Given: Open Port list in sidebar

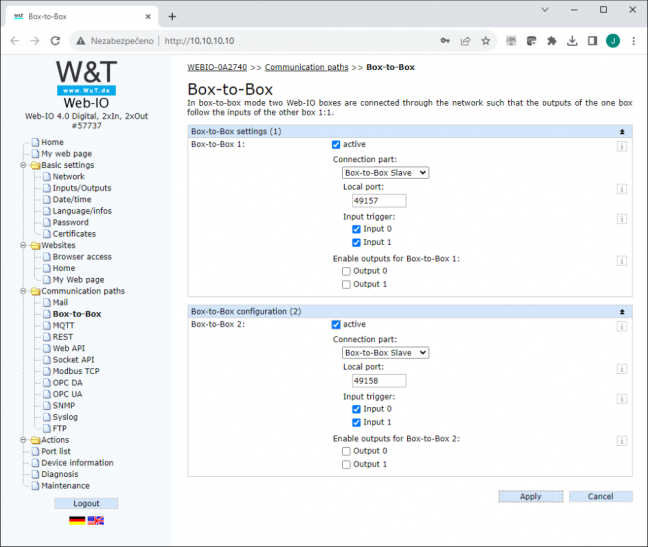Looking at the screenshot, I should click(56, 452).
